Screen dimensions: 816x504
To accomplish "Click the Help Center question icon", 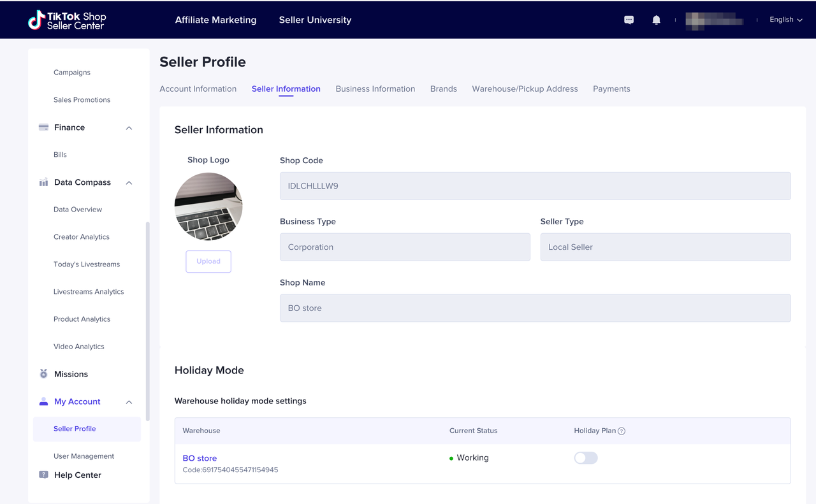I will 43,475.
